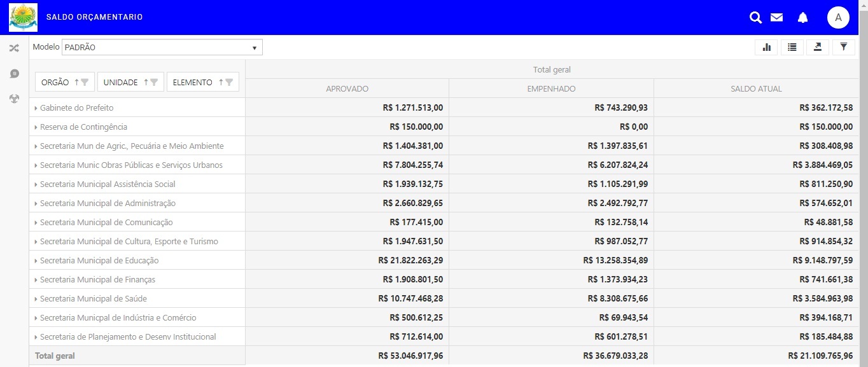Click the export icon button
Image resolution: width=868 pixels, height=367 pixels.
tap(818, 47)
